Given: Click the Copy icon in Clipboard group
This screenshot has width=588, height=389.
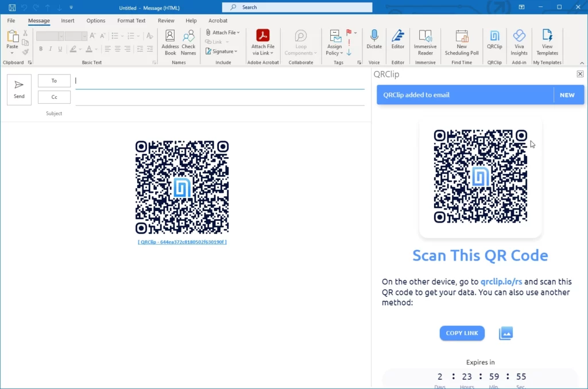Looking at the screenshot, I should 25,42.
